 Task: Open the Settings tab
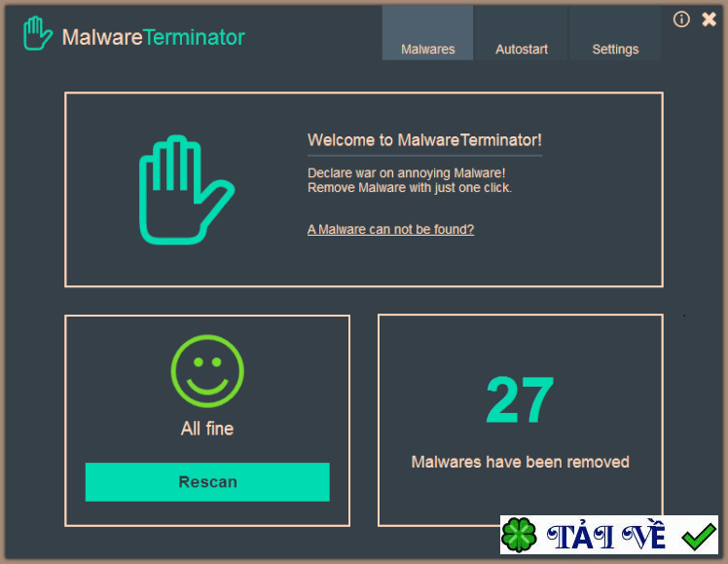[615, 33]
